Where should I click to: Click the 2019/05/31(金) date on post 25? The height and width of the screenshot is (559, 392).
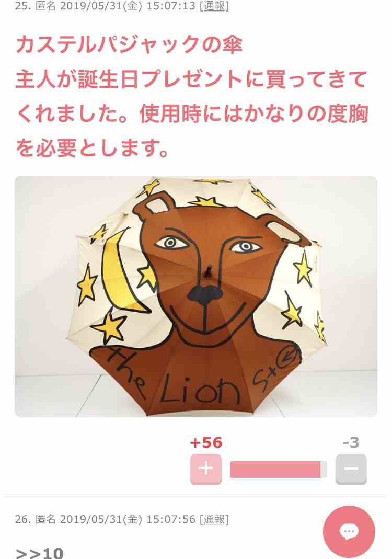pyautogui.click(x=101, y=6)
